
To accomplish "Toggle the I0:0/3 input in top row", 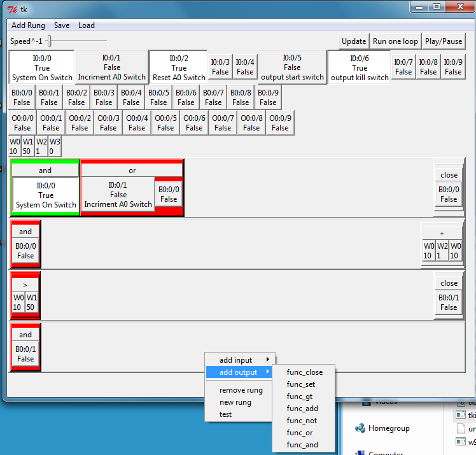I will click(x=220, y=67).
